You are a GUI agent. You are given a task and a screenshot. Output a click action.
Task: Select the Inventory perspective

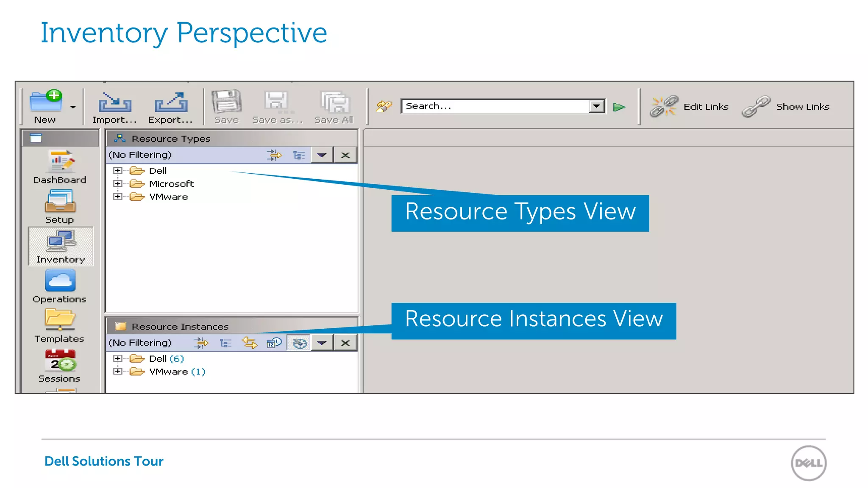click(x=61, y=247)
